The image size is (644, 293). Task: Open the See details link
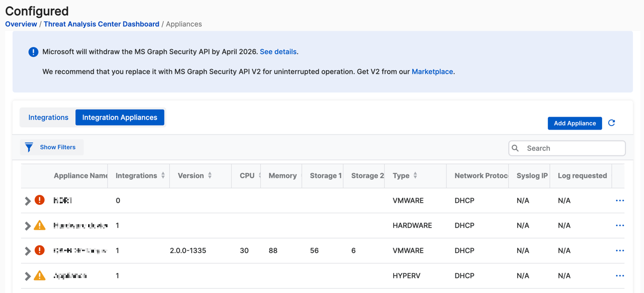tap(278, 52)
